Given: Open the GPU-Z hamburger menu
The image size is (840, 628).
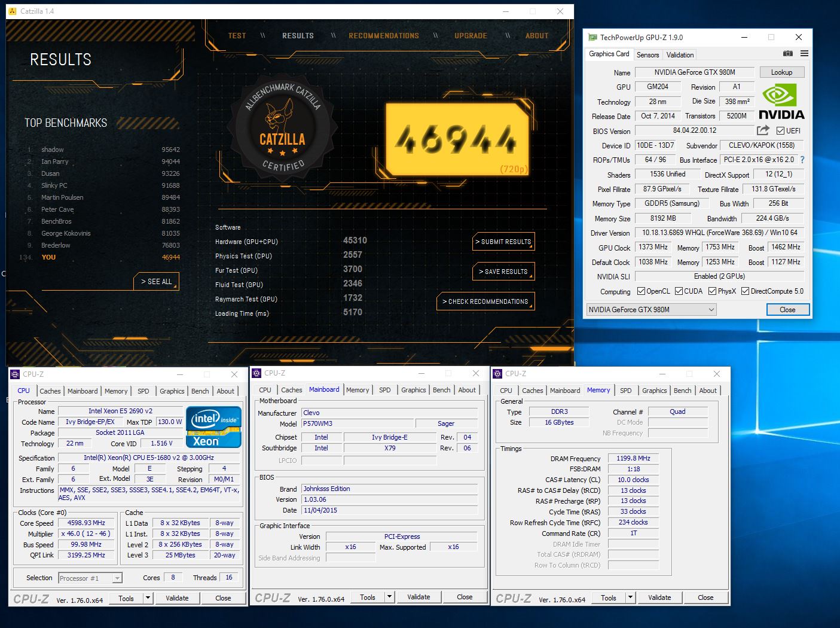Looking at the screenshot, I should click(804, 53).
